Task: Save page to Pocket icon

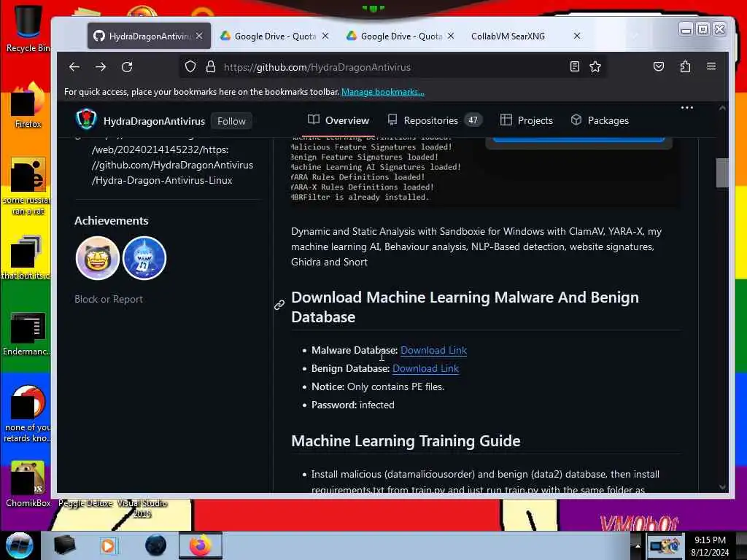Action: pyautogui.click(x=659, y=66)
